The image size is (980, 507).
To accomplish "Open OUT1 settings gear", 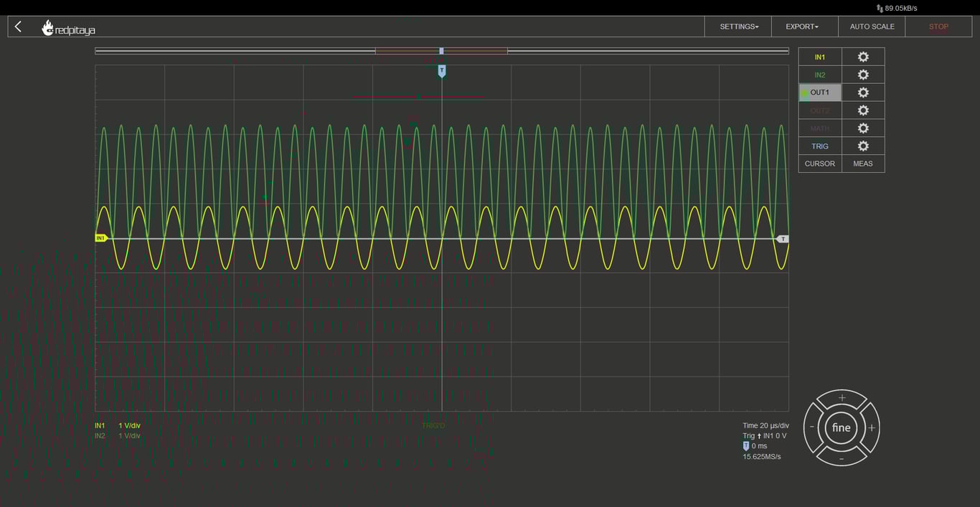I will pyautogui.click(x=863, y=93).
